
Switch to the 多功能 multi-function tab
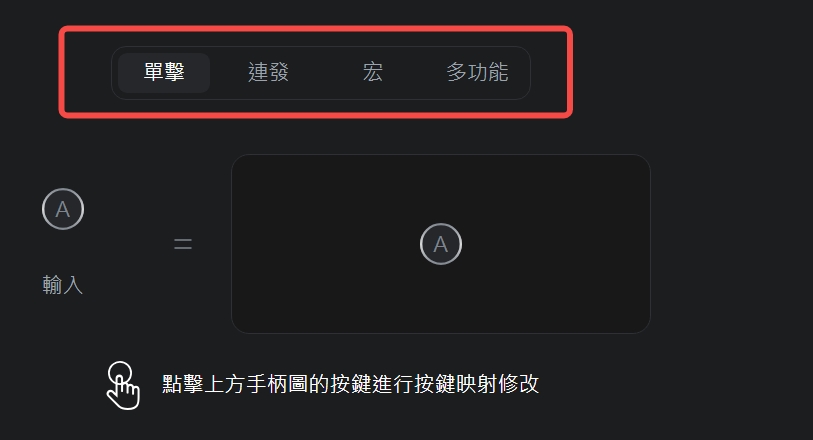[x=477, y=73]
